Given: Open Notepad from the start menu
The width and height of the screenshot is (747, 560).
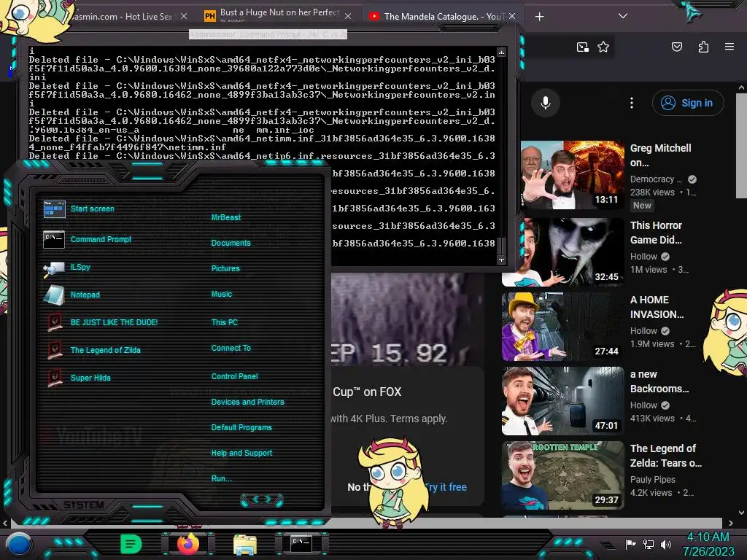Looking at the screenshot, I should point(72,295).
